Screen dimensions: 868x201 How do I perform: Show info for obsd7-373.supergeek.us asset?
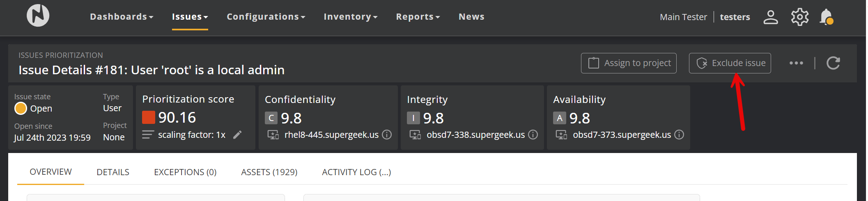click(x=679, y=135)
